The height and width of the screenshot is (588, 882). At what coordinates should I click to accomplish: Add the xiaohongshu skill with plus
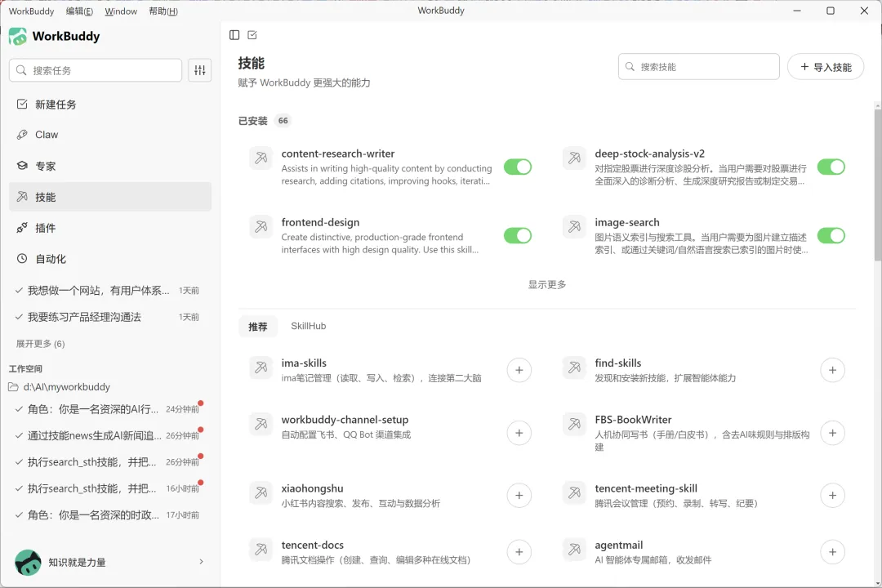click(x=519, y=495)
